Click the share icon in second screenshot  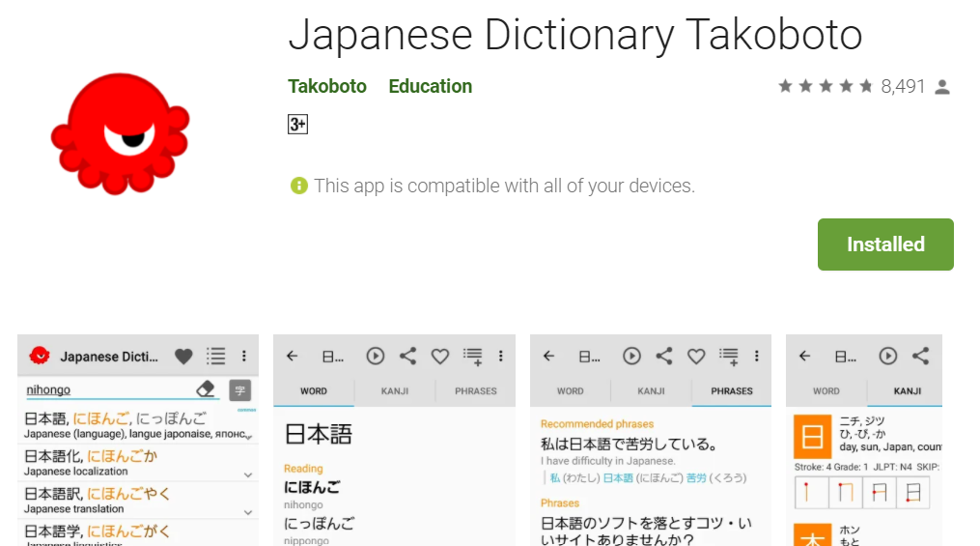pyautogui.click(x=407, y=357)
